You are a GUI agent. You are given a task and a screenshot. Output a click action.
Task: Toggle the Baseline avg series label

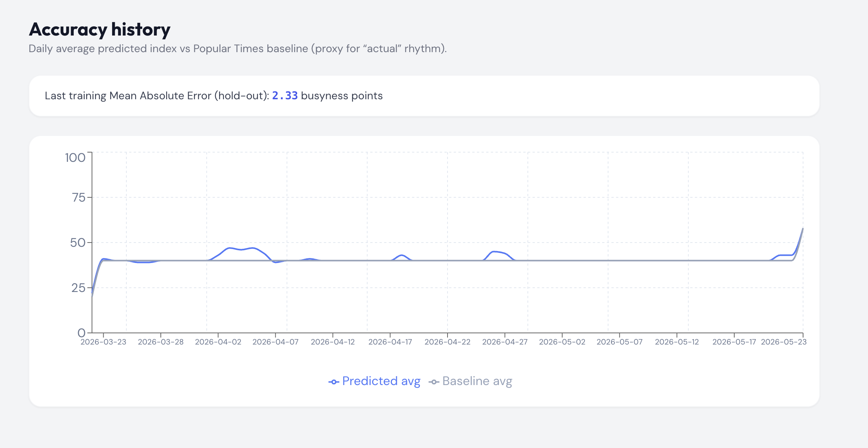pos(477,381)
